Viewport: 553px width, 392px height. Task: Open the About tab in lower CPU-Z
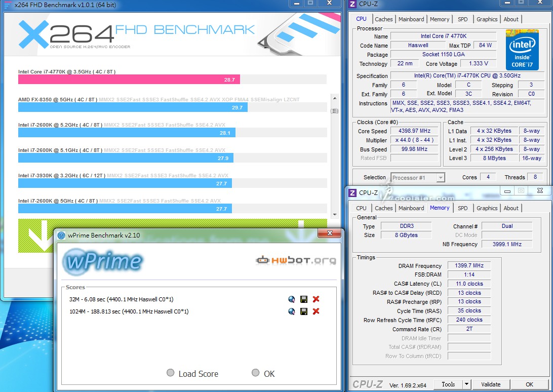pyautogui.click(x=510, y=208)
